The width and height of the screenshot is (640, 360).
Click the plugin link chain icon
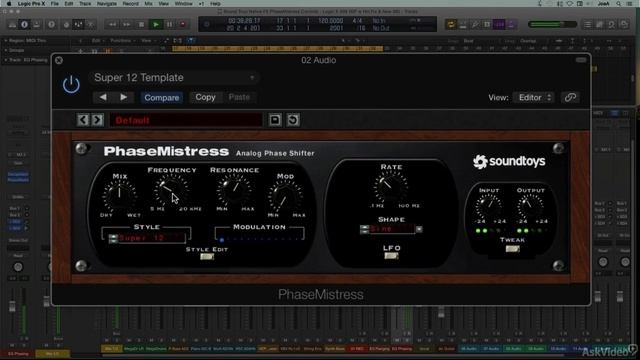point(570,98)
